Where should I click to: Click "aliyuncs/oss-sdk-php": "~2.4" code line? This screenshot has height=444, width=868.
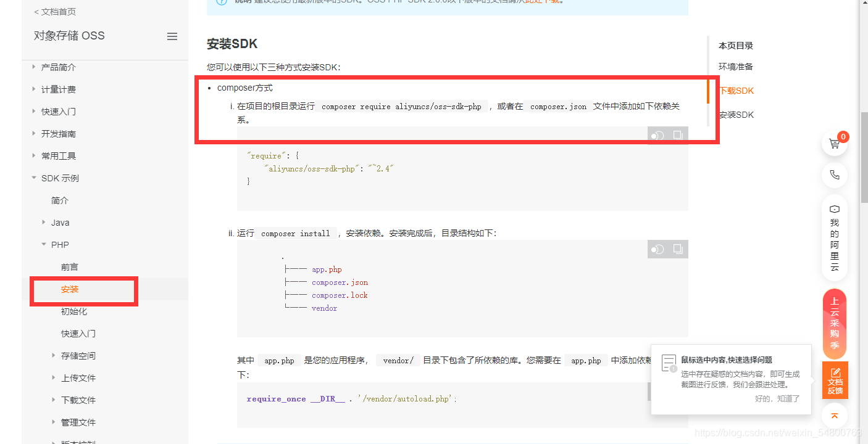(x=328, y=168)
